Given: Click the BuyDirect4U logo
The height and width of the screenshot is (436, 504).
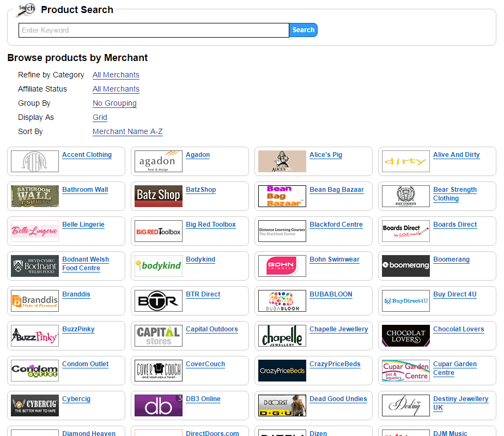Looking at the screenshot, I should click(x=406, y=301).
